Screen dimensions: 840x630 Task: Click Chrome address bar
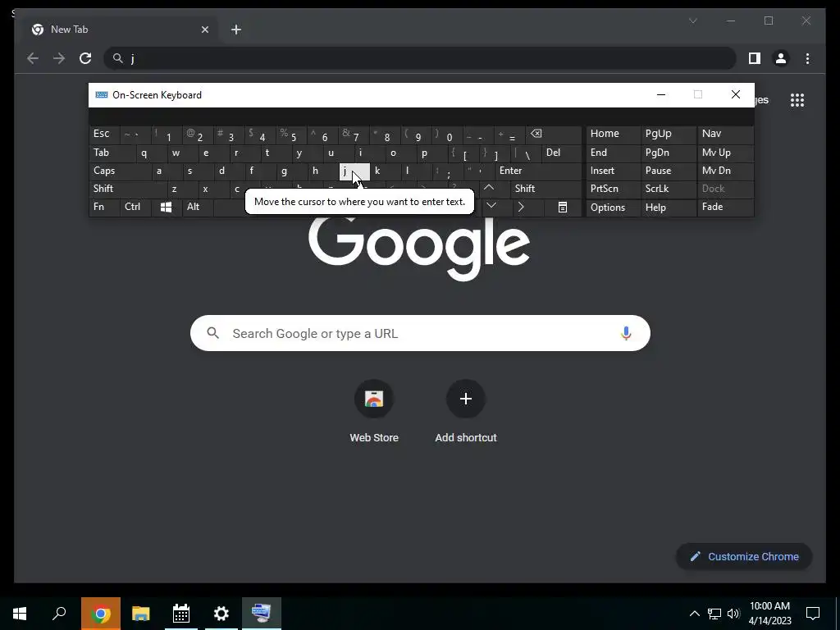point(420,58)
